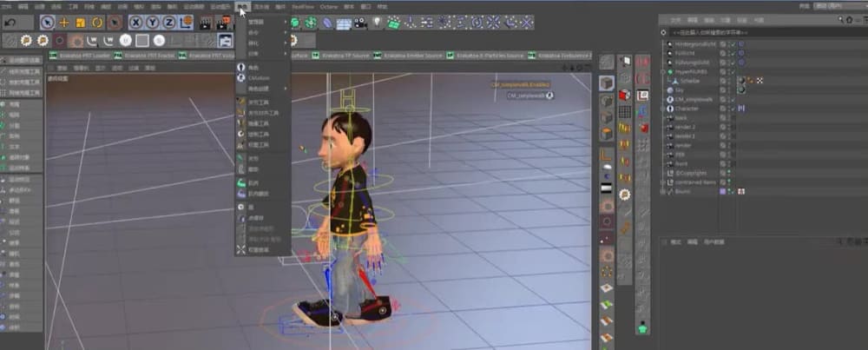868x350 pixels.
Task: Toggle the enable checkmark of HyperNURBS object
Action: (733, 71)
